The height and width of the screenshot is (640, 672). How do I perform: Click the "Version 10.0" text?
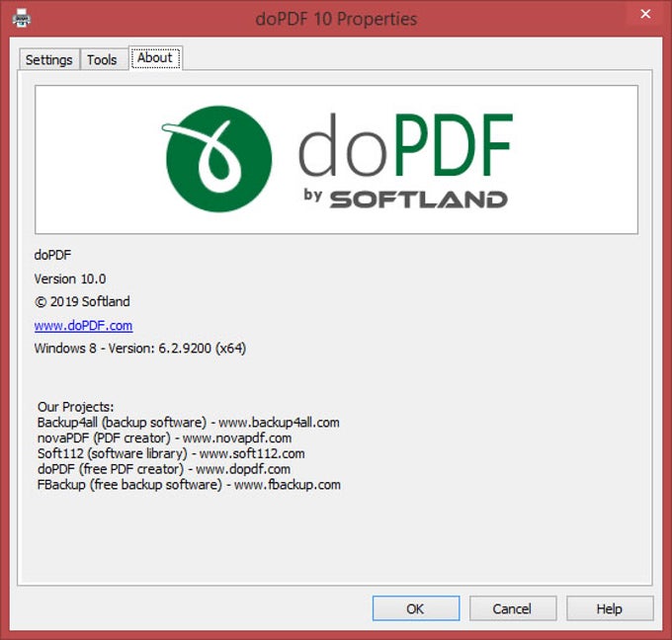click(70, 279)
